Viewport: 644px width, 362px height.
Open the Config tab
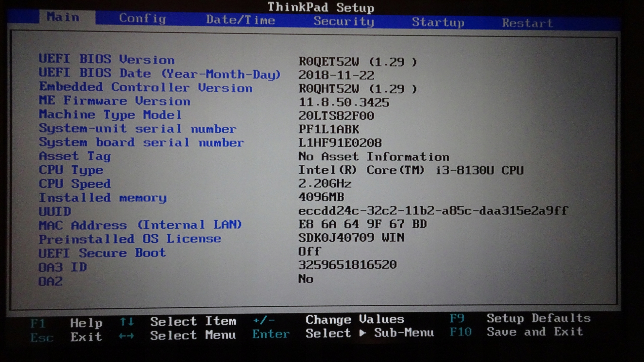pos(142,19)
